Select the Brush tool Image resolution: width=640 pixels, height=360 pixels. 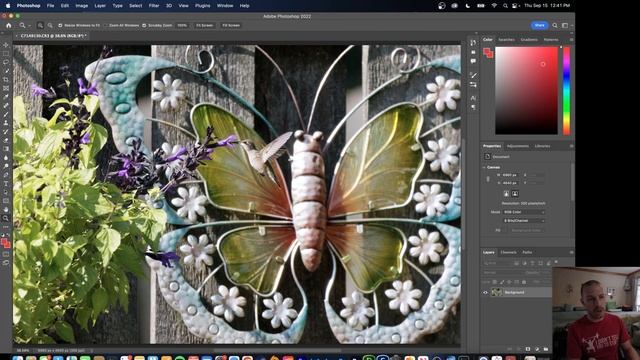click(6, 114)
